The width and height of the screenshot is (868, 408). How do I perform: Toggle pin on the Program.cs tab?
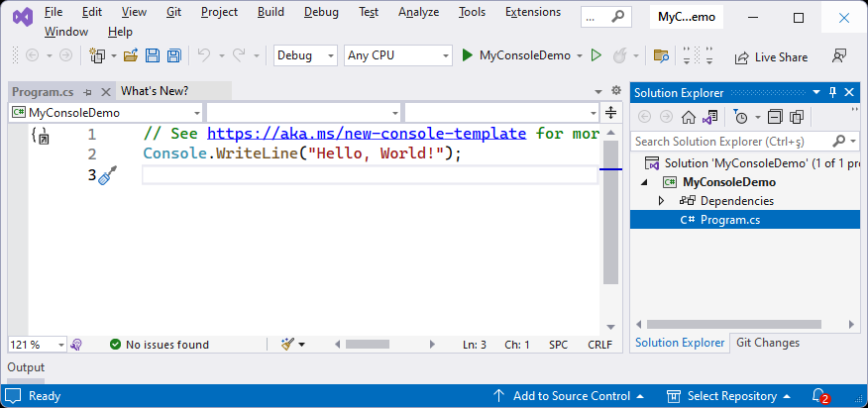(87, 92)
